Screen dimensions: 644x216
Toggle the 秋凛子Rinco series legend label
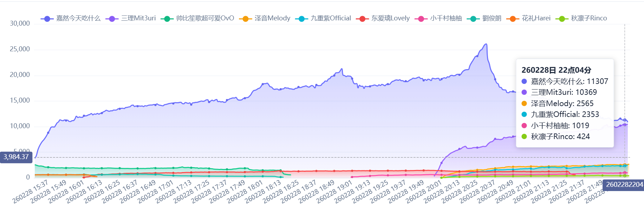tap(588, 18)
